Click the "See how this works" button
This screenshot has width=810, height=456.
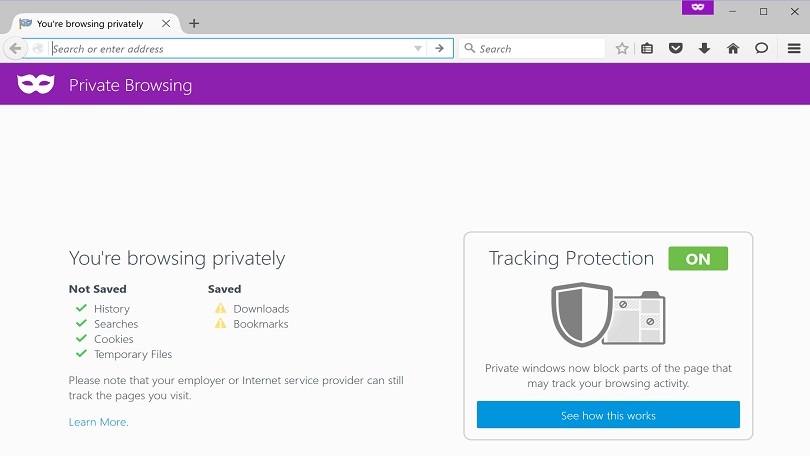pyautogui.click(x=608, y=415)
